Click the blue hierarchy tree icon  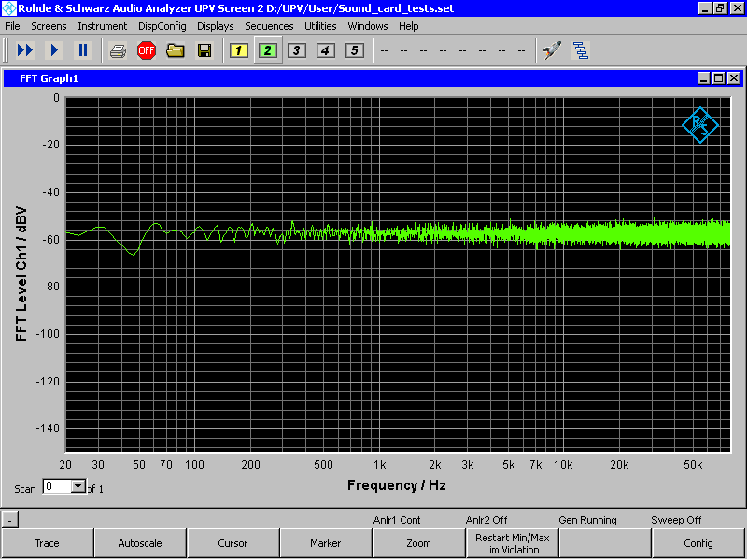click(580, 50)
